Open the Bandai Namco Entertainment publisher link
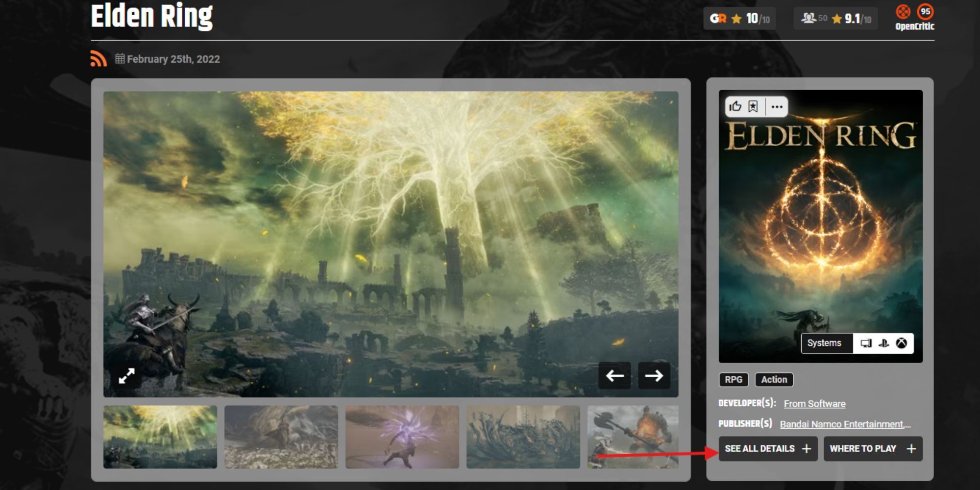 coord(845,424)
